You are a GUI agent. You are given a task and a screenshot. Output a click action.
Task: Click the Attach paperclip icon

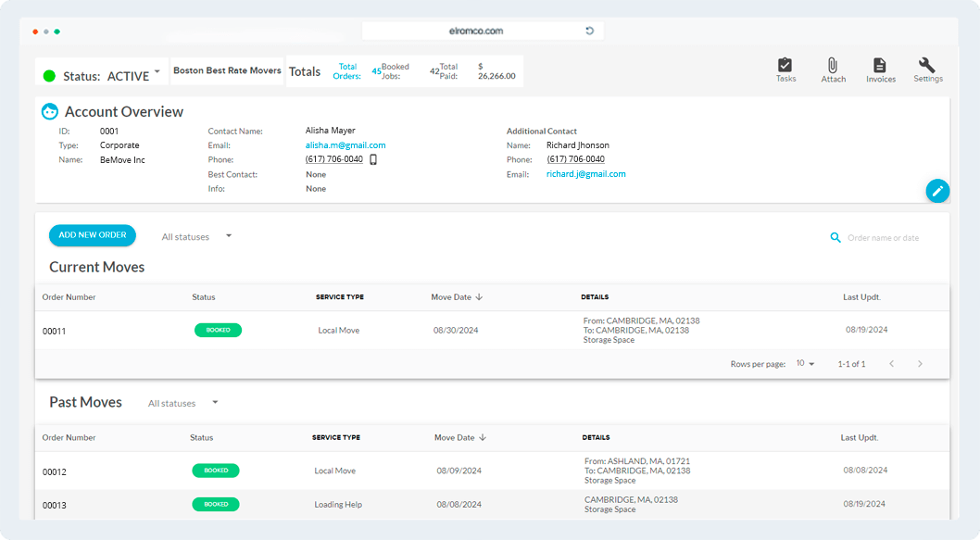coord(833,65)
